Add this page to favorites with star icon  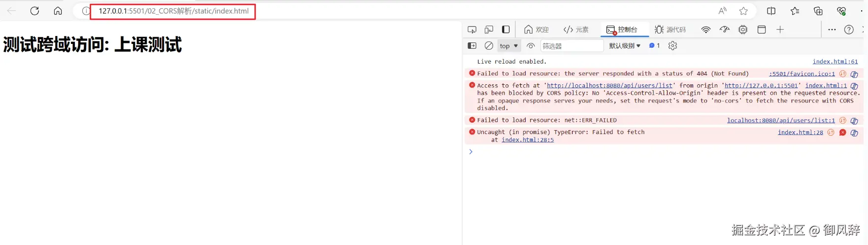pyautogui.click(x=743, y=11)
